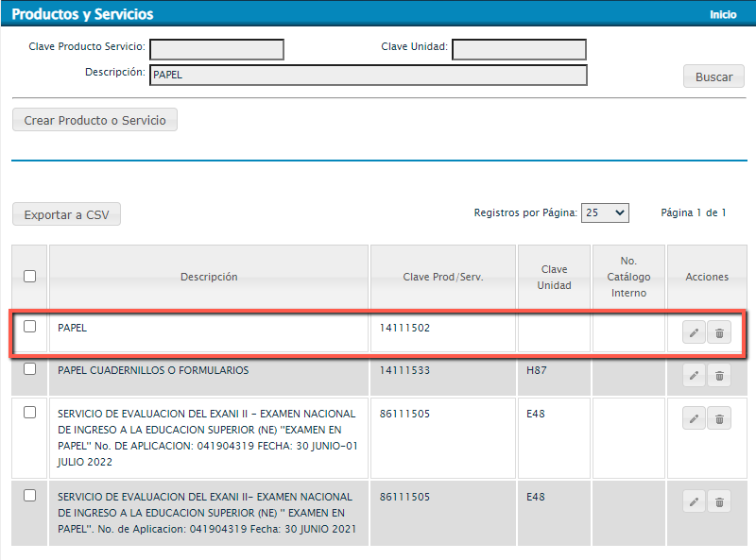Click into the Clave Unidad field
Viewport: 756px width, 560px height.
click(x=519, y=49)
